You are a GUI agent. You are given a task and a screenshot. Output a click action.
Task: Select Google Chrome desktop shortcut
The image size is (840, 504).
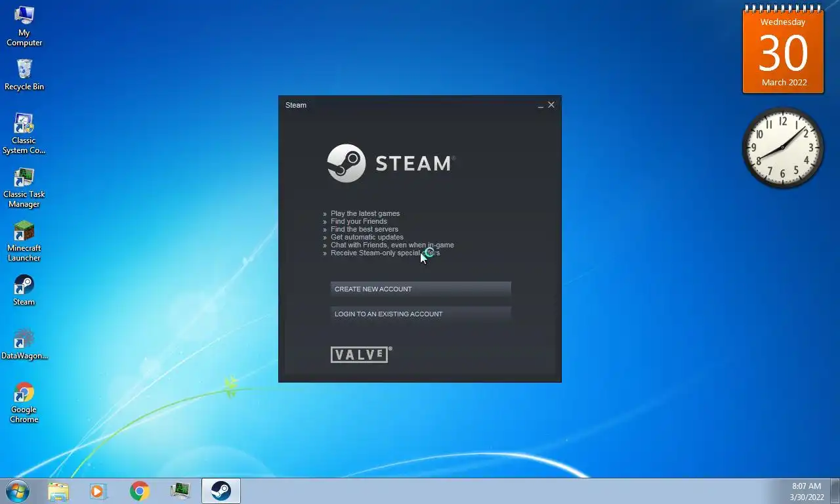[24, 403]
